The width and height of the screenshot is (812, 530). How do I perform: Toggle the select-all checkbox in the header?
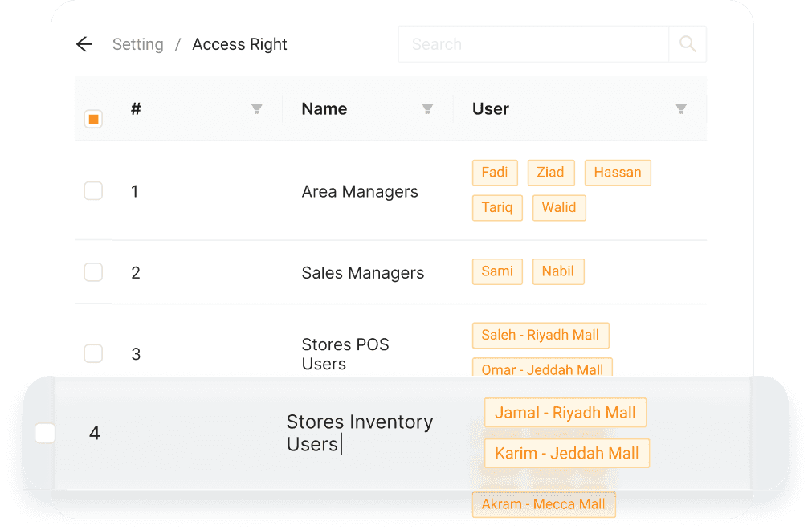pos(93,118)
